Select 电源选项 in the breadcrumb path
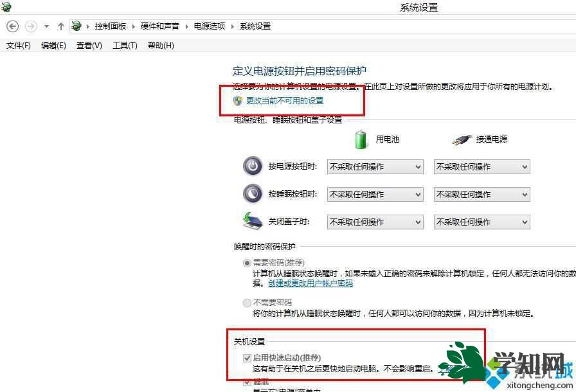576x392 pixels. click(x=210, y=26)
